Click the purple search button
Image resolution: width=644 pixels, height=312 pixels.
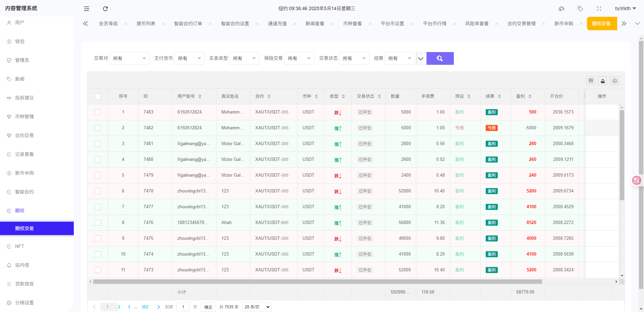click(440, 58)
